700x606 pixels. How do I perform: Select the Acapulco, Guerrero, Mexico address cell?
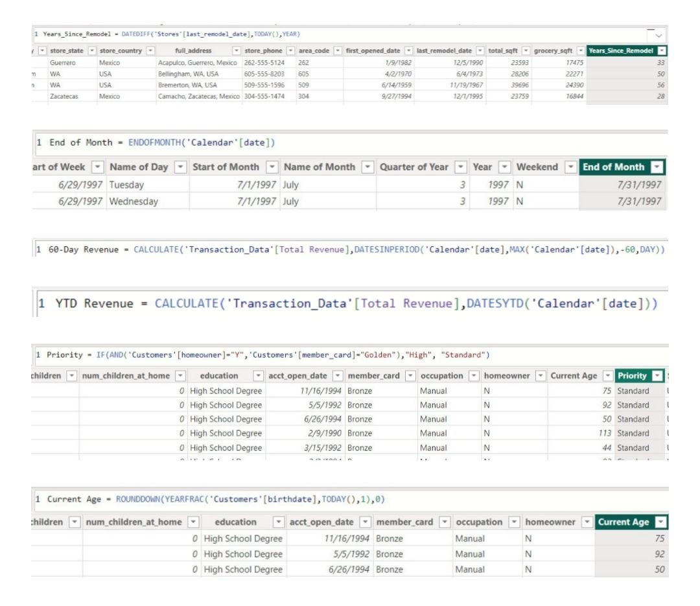click(x=198, y=63)
